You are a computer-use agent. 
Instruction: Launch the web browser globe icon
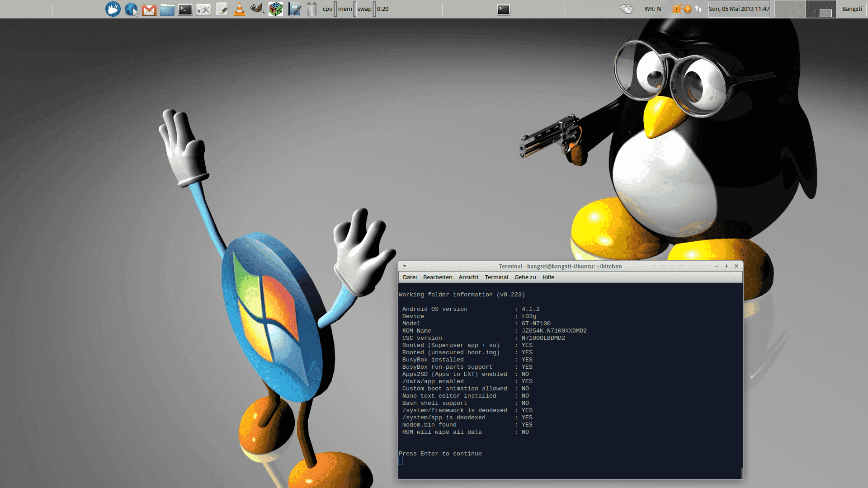(131, 9)
